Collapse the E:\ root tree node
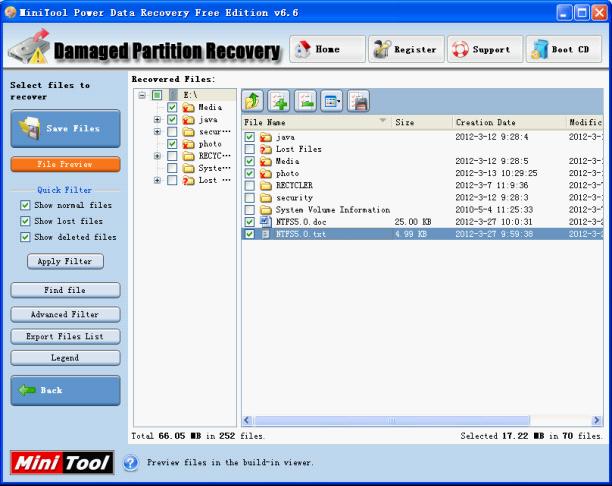Screen dimensions: 612x486 [142, 95]
